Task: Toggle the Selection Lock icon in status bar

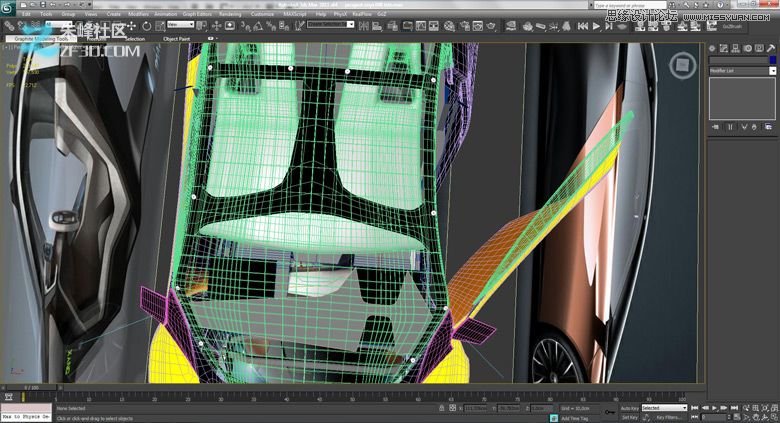Action: (x=442, y=408)
